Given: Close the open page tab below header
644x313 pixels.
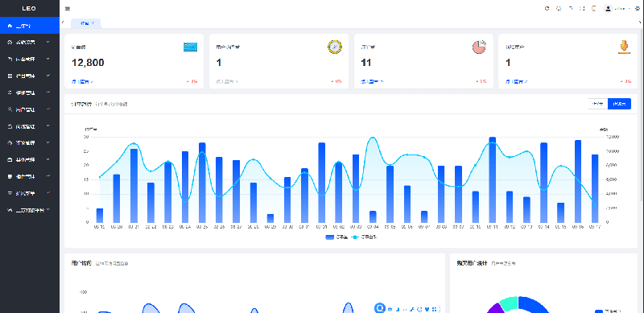Looking at the screenshot, I should (93, 23).
